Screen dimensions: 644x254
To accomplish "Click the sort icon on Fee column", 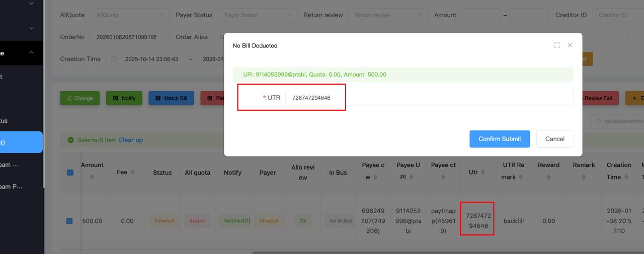I will coord(132,172).
